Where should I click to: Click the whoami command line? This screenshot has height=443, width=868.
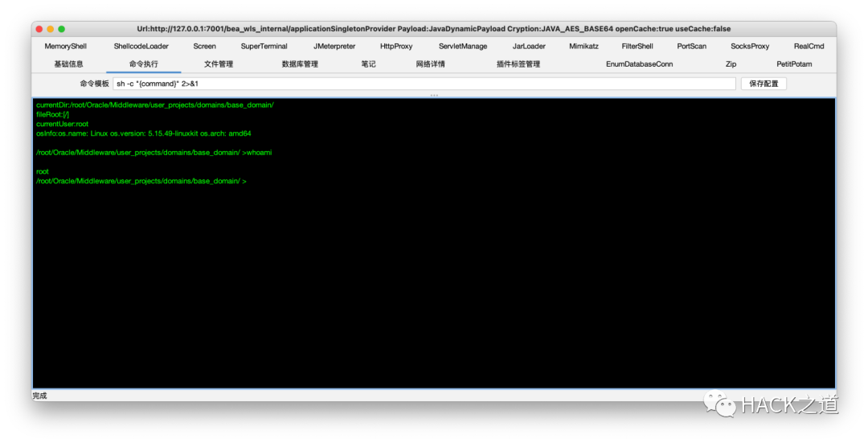tap(154, 153)
